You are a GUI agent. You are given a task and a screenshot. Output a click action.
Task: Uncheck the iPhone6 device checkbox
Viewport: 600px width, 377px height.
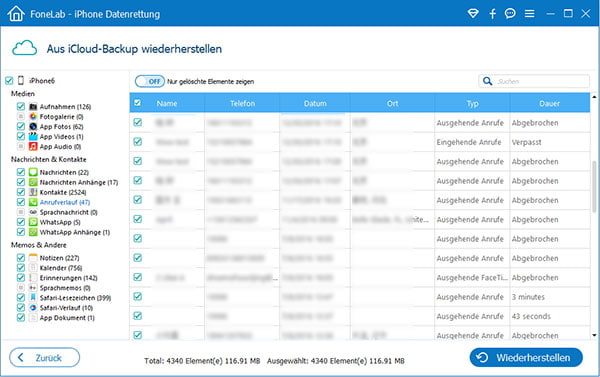click(9, 80)
